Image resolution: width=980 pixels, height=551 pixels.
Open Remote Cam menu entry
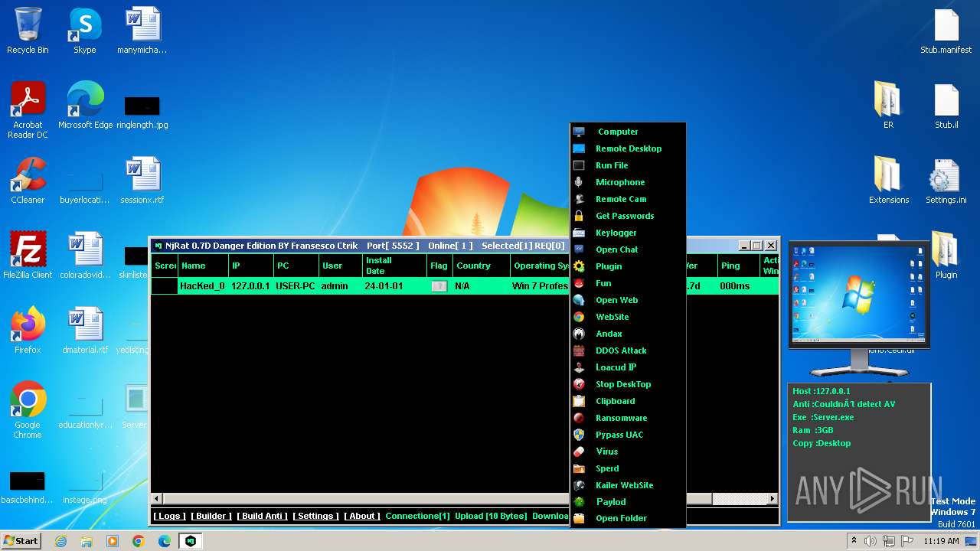pos(628,199)
